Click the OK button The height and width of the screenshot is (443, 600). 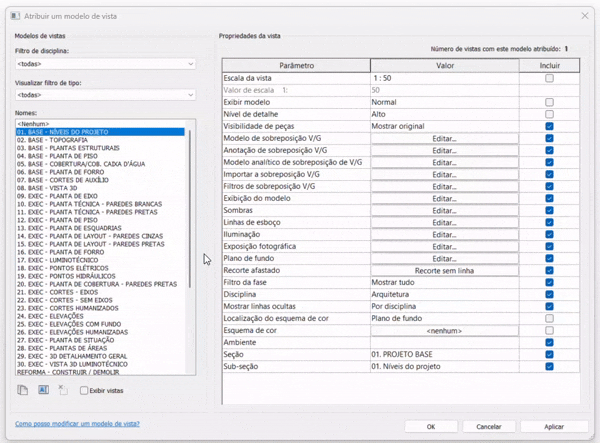pos(430,426)
